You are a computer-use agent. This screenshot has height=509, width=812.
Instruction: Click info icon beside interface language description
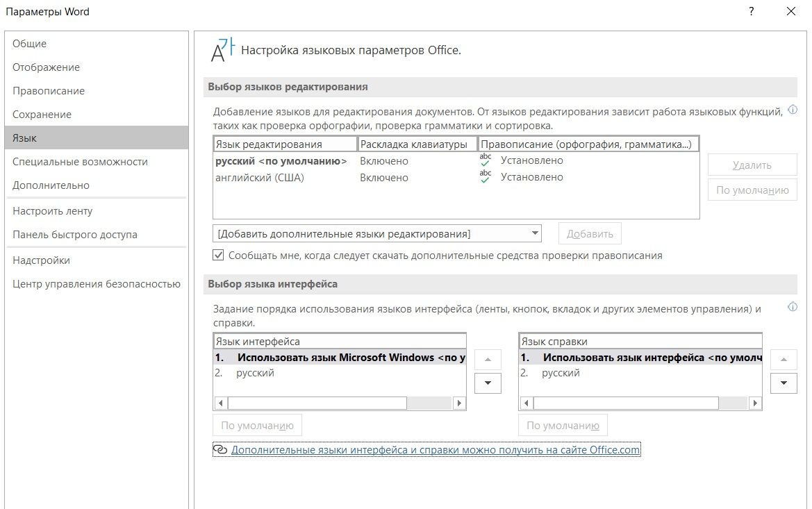(x=793, y=307)
